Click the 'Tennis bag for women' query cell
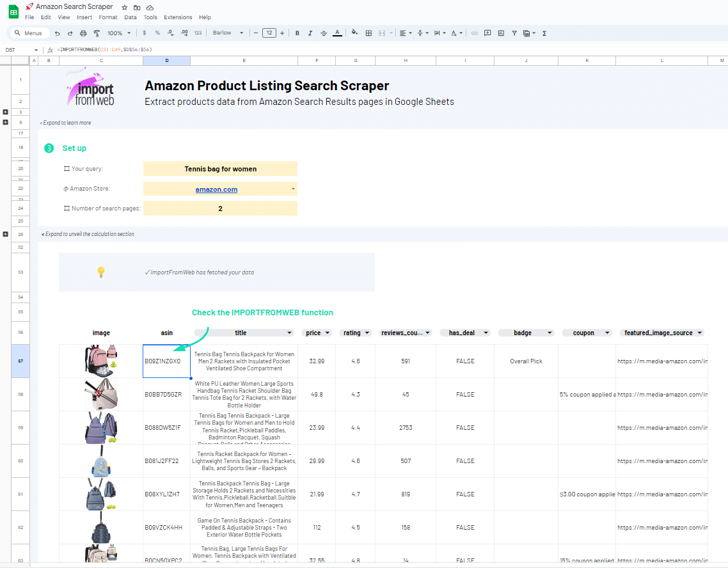 click(x=220, y=169)
